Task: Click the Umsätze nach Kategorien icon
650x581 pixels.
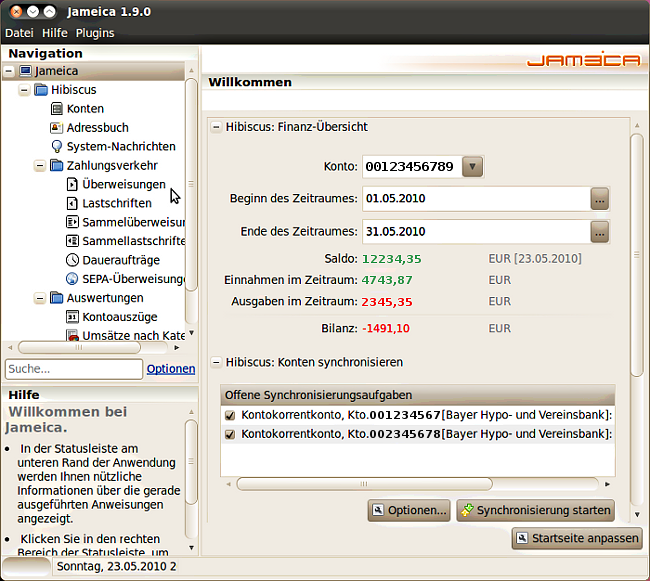Action: pos(73,335)
